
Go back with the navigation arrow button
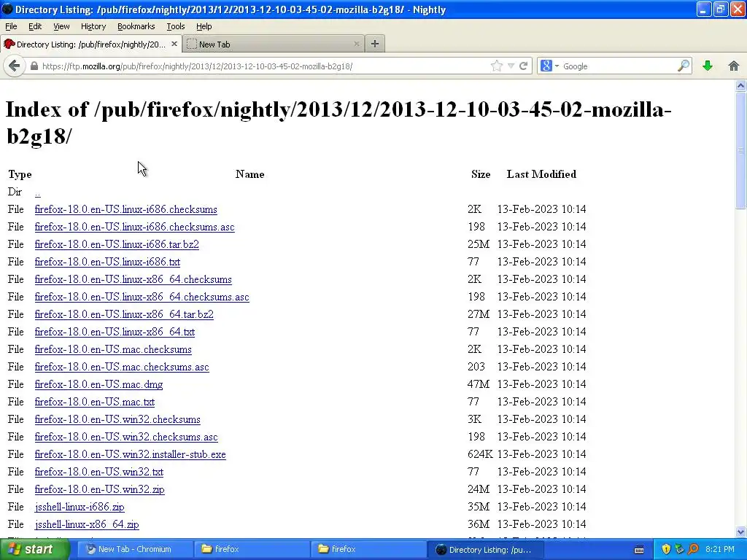point(15,66)
